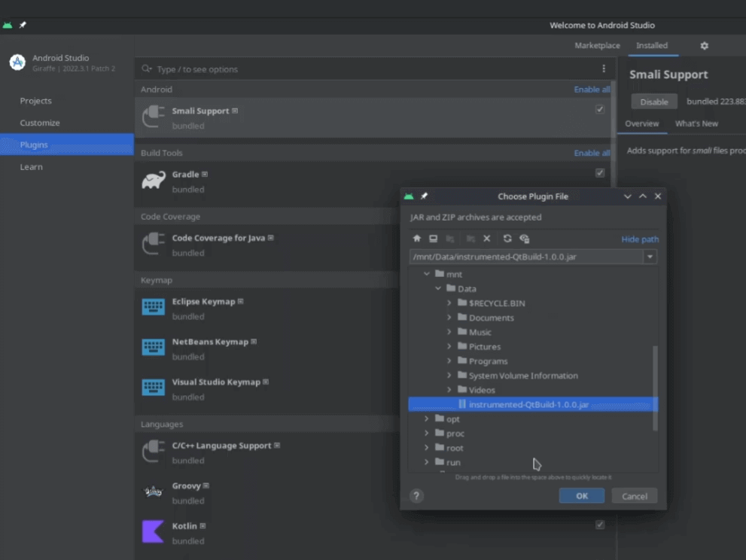Screen dimensions: 746x560
Task: Select instrumented-QtBuild-1.0.0.jar file in tree
Action: (533, 404)
